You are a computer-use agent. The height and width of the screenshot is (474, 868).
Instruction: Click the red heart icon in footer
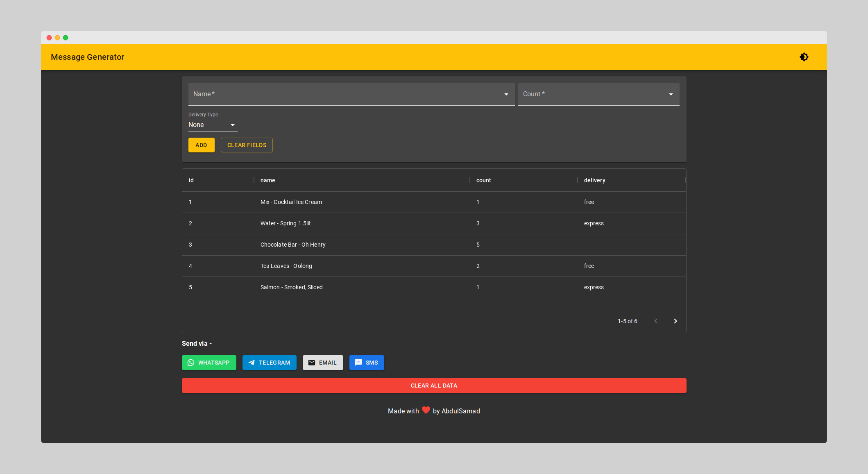pyautogui.click(x=426, y=410)
